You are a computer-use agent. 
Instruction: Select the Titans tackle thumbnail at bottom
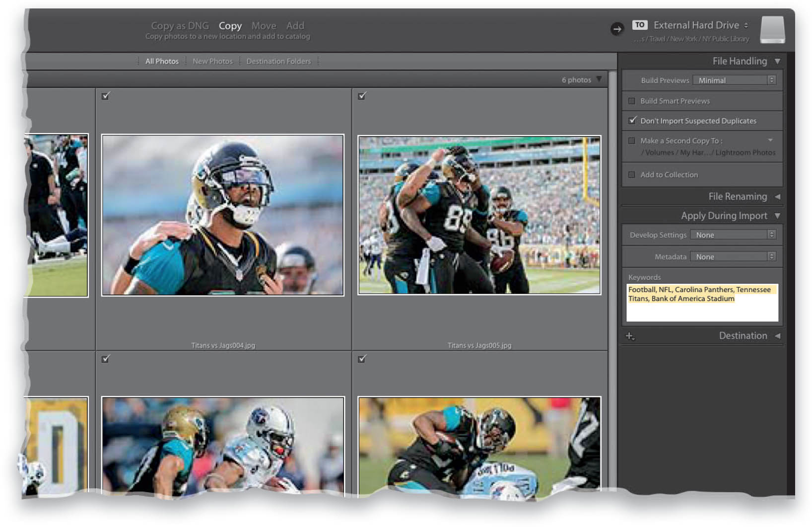click(x=223, y=446)
